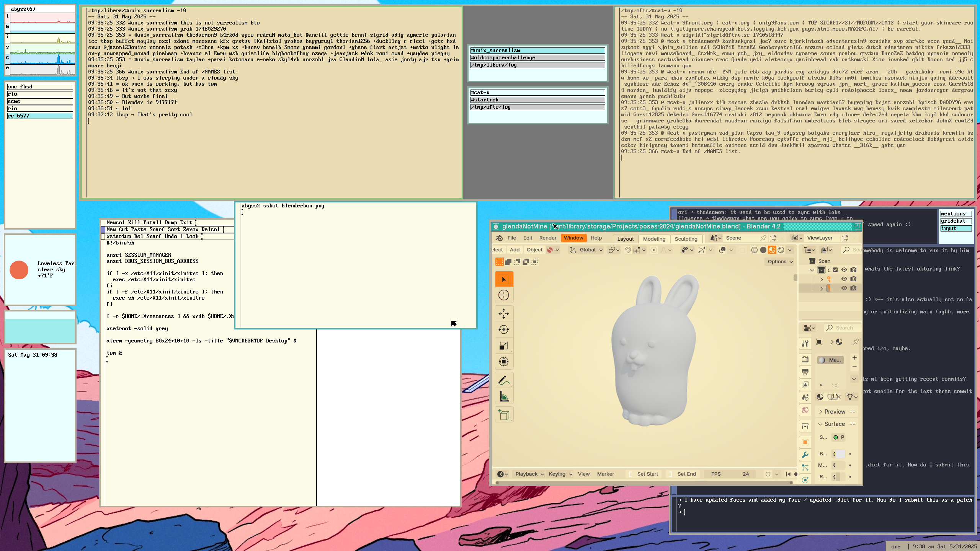Choose the 'Extend selection' mode icon
980x551 pixels.
(508, 262)
